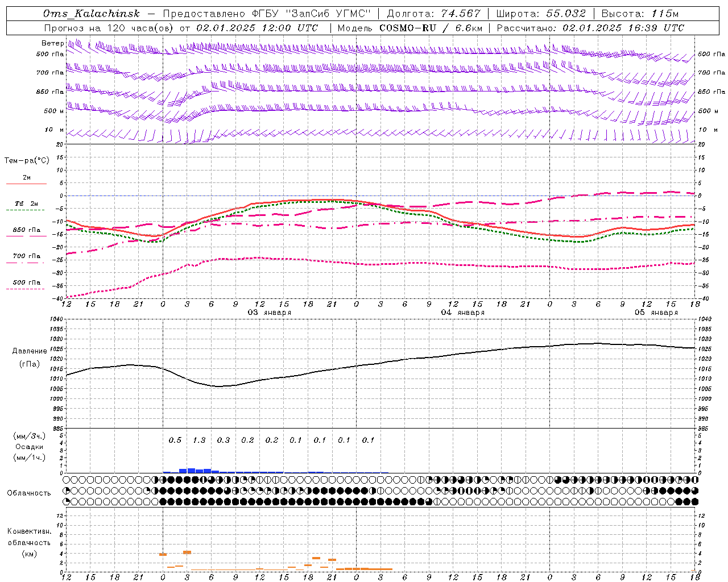Screen dimensions: 728x582
Task: Click the precipitation value 0.3
Action: pyautogui.click(x=224, y=440)
